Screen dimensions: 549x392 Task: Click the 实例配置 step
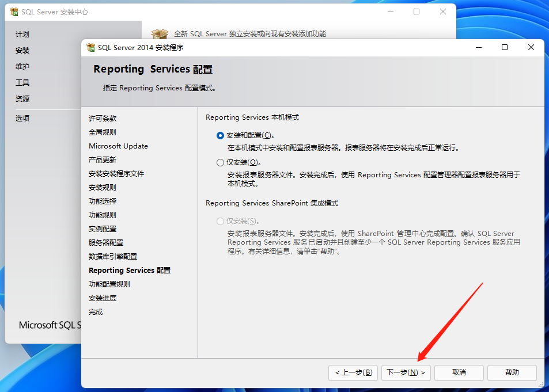[103, 229]
